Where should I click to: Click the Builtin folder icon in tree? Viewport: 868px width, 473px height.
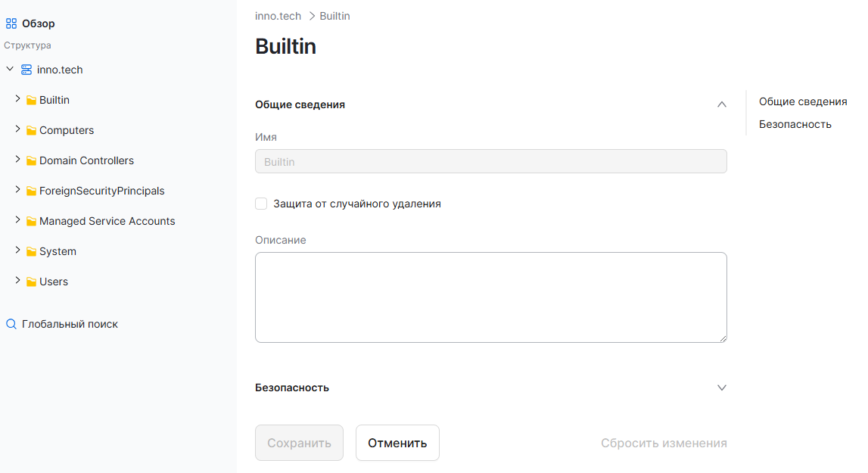pos(31,101)
